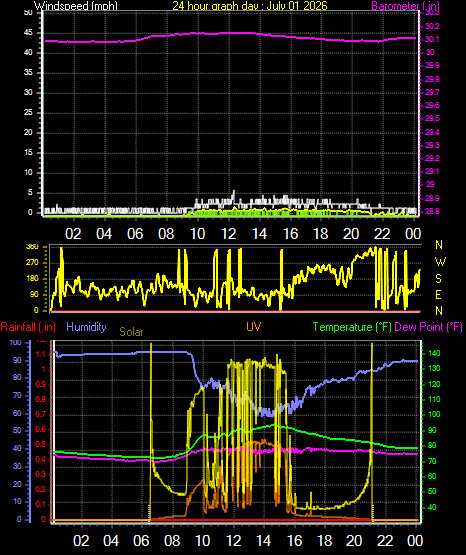Click the bottom 'N' compass label
Screen dimensions: 466x555
pyautogui.click(x=439, y=310)
